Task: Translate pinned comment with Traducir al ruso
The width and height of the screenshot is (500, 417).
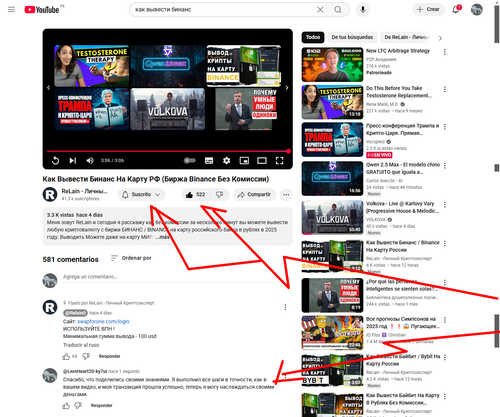Action: pos(81,345)
